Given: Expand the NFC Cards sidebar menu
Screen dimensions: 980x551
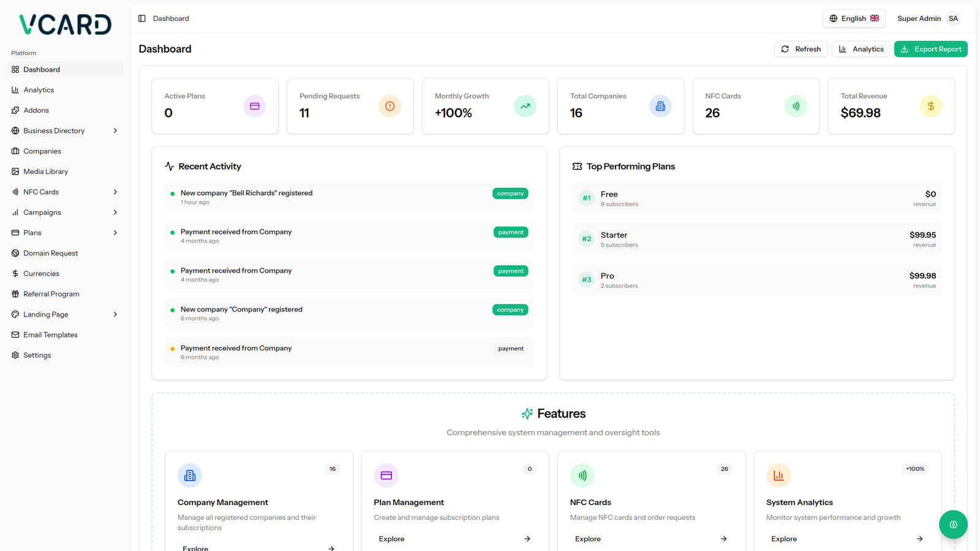Looking at the screenshot, I should point(115,192).
